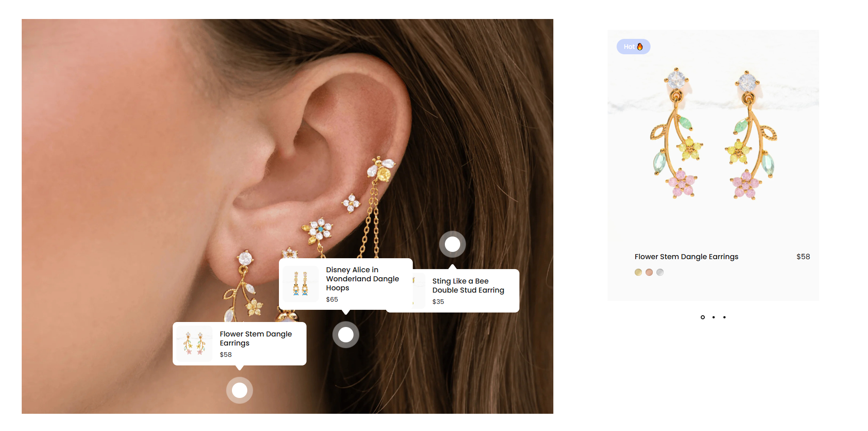Click the Hot flame badge
The width and height of the screenshot is (868, 431).
coord(633,47)
